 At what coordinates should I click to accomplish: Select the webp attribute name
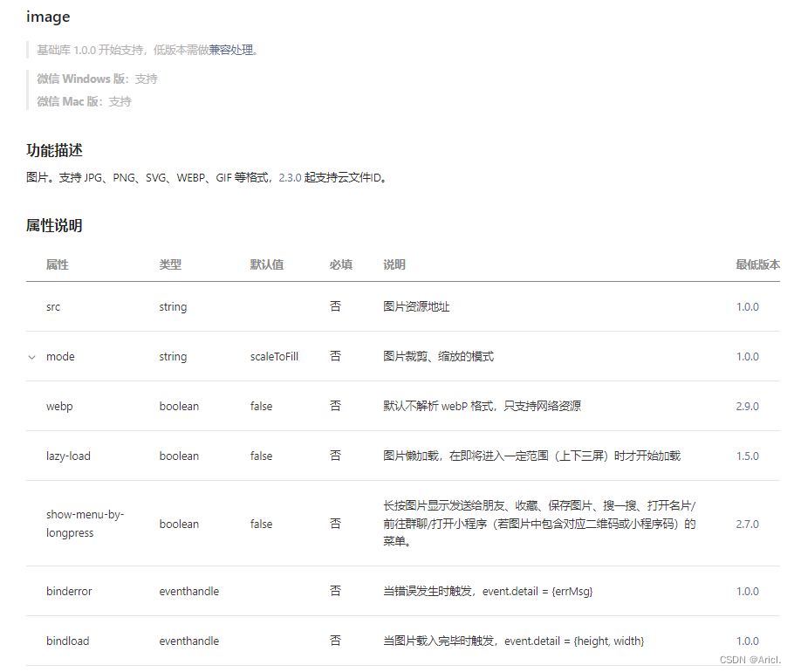(59, 407)
